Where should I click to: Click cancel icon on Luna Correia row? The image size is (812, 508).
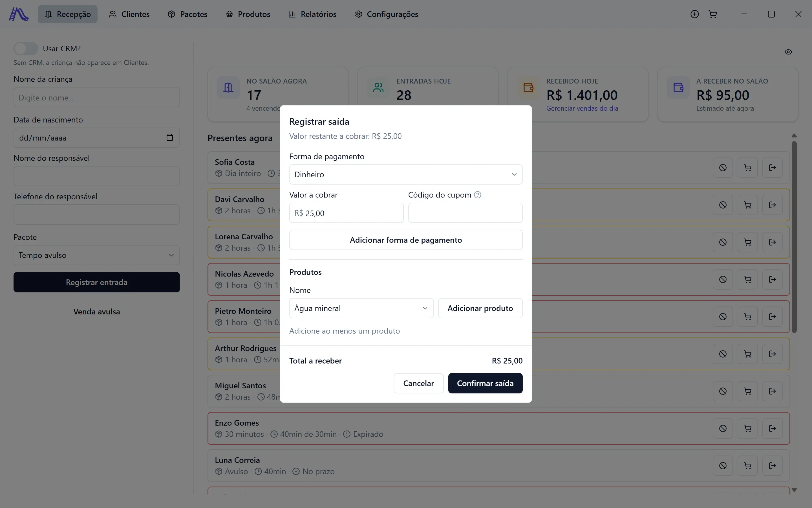(723, 466)
